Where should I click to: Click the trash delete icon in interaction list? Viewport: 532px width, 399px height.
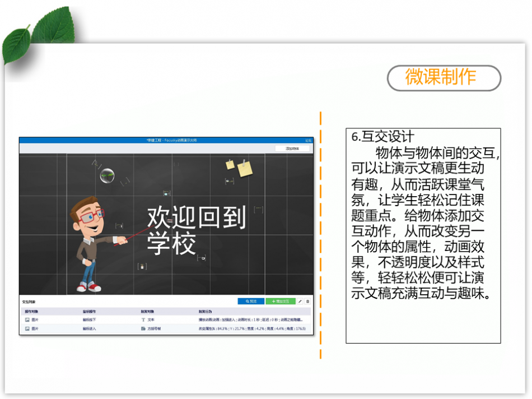pos(307,301)
